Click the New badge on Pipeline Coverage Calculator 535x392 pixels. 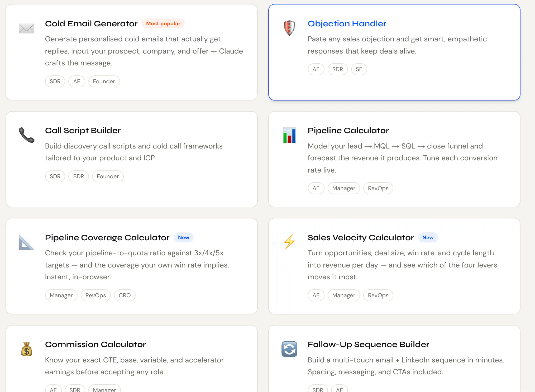(184, 237)
